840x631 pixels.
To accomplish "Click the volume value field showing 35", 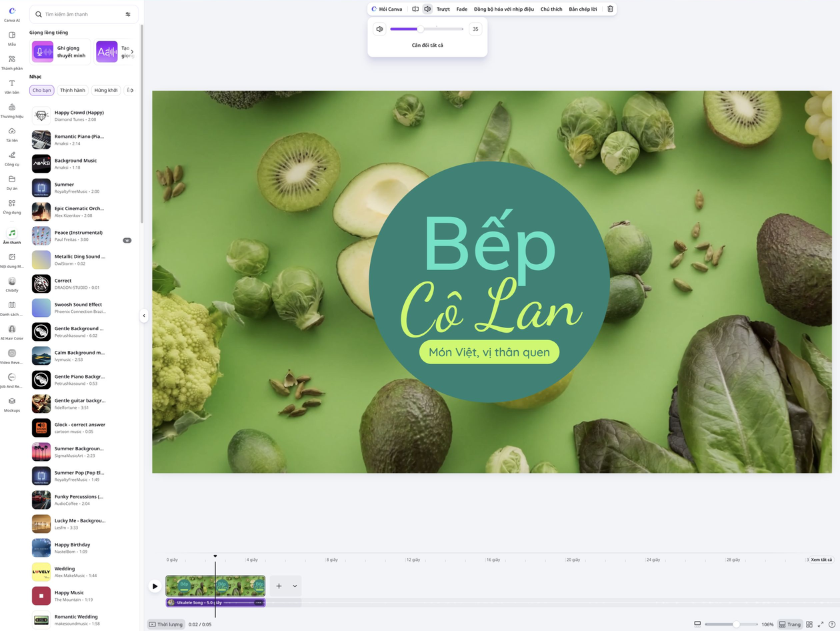I will point(475,29).
